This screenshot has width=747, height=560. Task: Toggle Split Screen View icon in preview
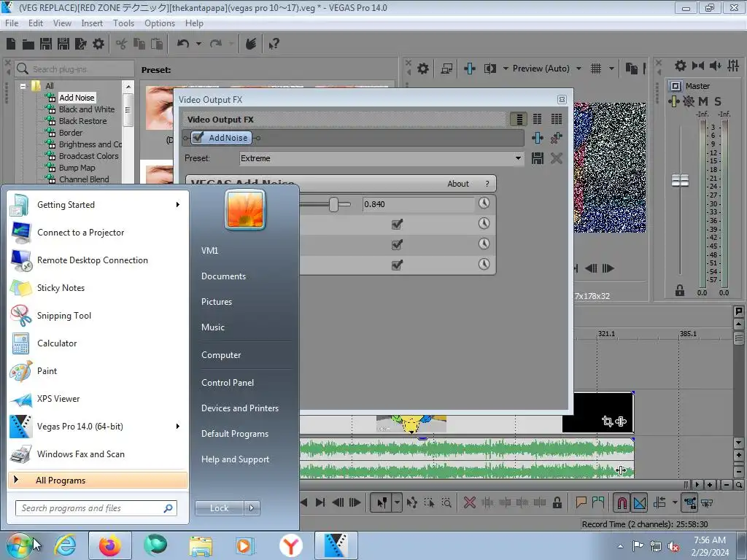[489, 69]
